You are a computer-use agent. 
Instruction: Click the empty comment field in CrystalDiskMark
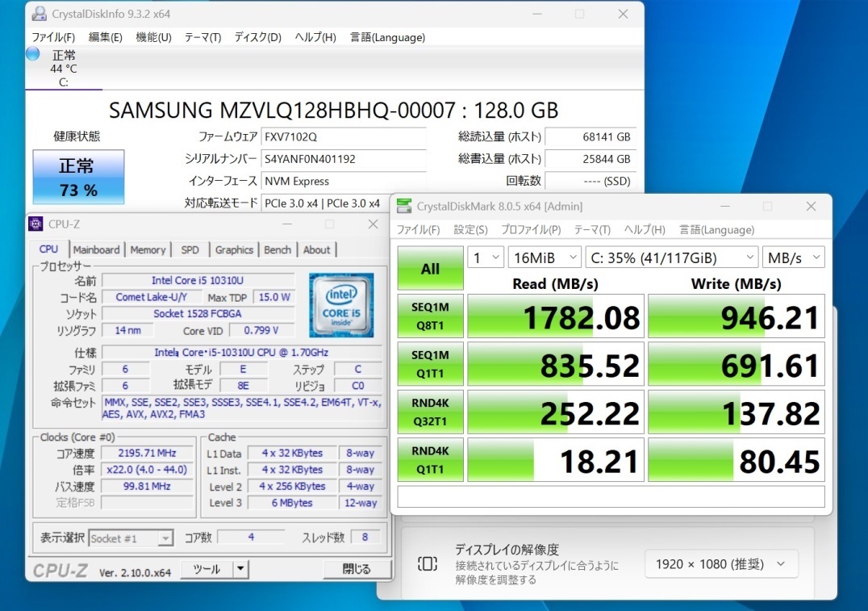(x=611, y=496)
